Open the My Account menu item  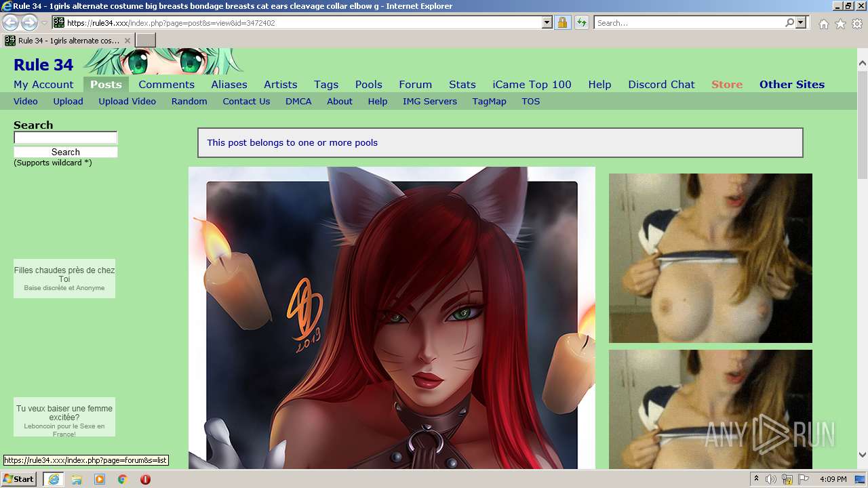(x=43, y=84)
